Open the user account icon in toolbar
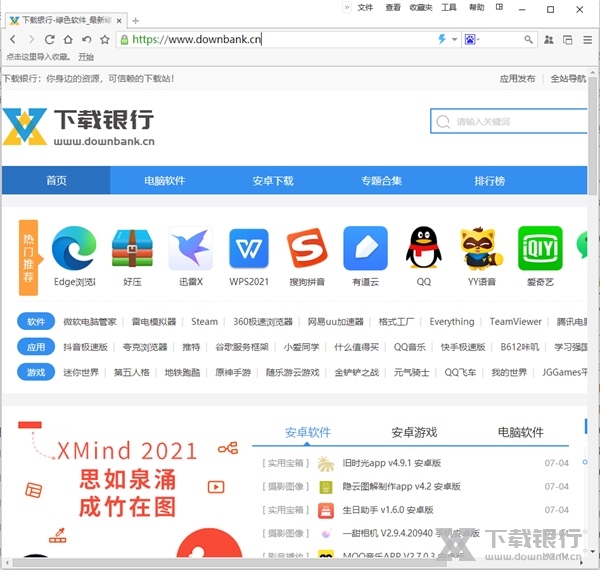This screenshot has width=600, height=570. (x=549, y=39)
